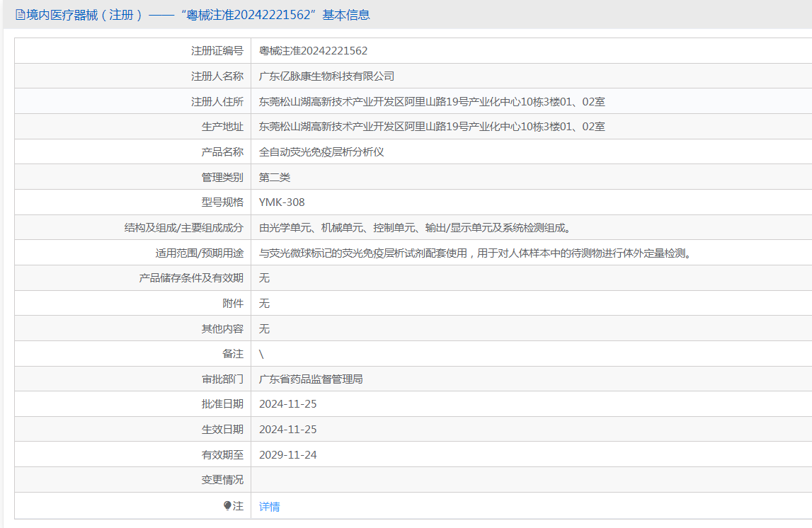The image size is (812, 528).
Task: Click the 变更情况 row label
Action: (222, 479)
